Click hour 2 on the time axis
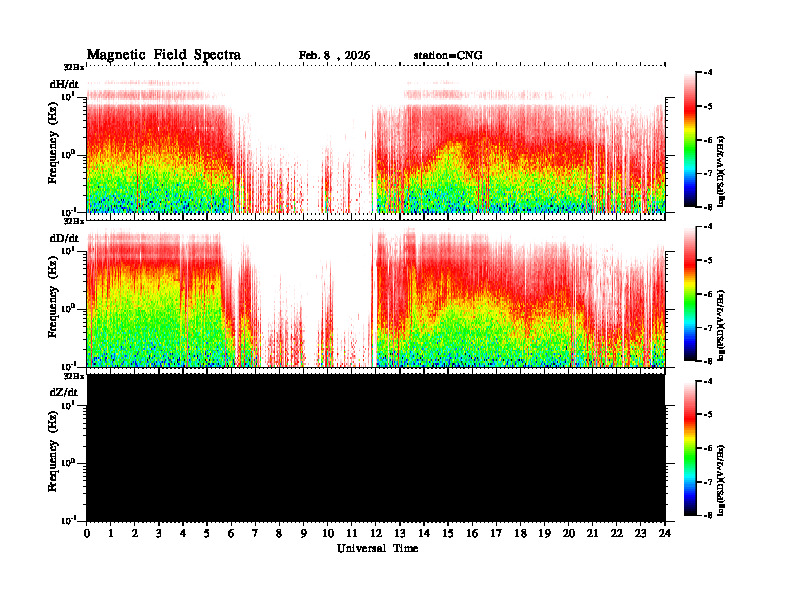792x612 pixels. [135, 534]
